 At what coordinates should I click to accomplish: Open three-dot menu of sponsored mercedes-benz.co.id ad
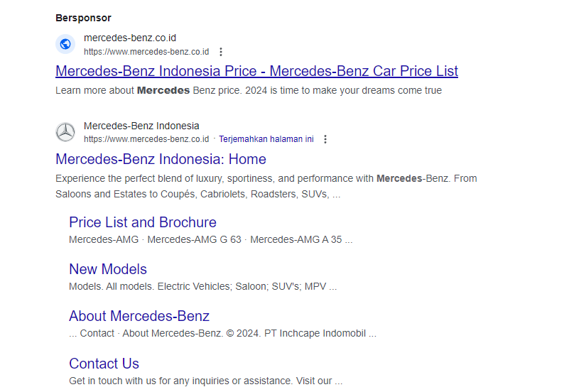pyautogui.click(x=221, y=52)
